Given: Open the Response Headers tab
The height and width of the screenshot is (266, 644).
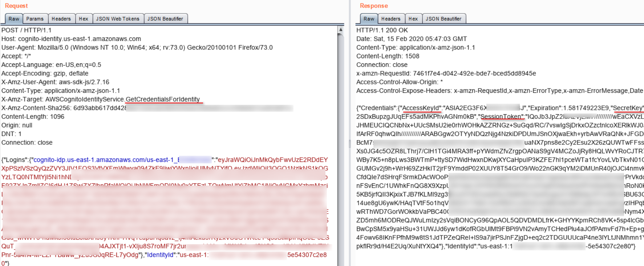Looking at the screenshot, I should point(391,19).
